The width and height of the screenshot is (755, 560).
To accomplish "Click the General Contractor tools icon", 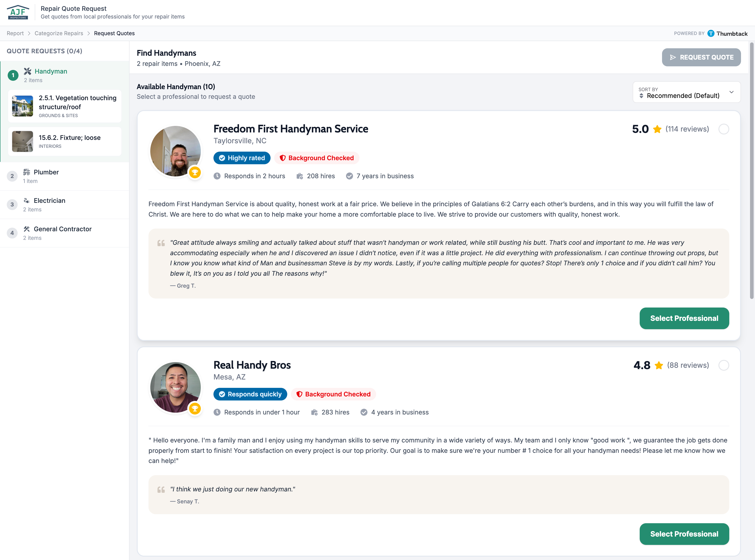I will click(26, 229).
